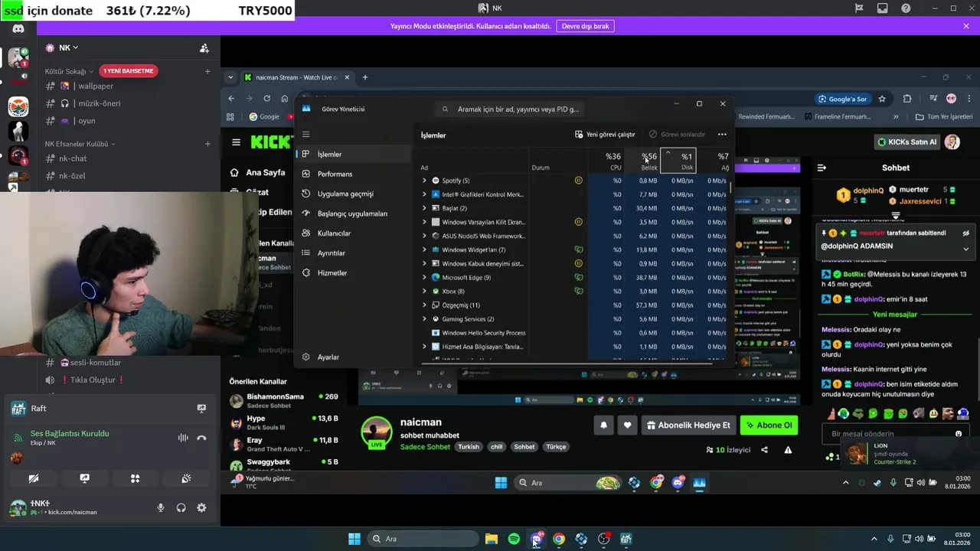Screen dimensions: 980x551
Task: Click Devre dışı bırak in streamer banner
Action: pyautogui.click(x=586, y=26)
